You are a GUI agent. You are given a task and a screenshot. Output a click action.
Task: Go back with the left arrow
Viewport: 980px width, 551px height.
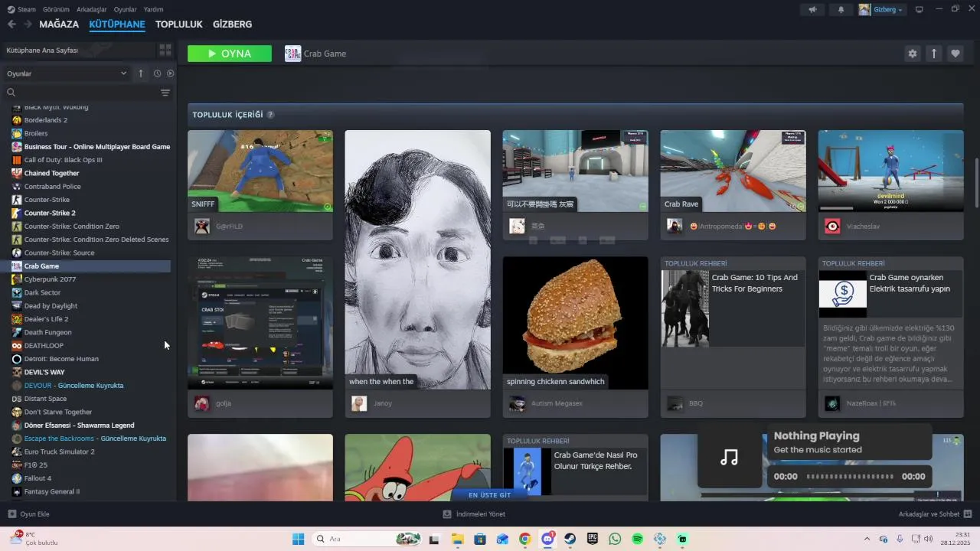coord(11,24)
